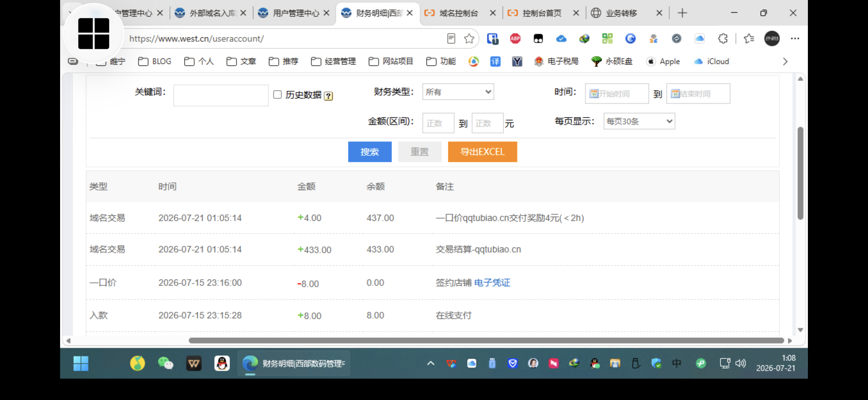Add this page to favorites star

pyautogui.click(x=469, y=39)
